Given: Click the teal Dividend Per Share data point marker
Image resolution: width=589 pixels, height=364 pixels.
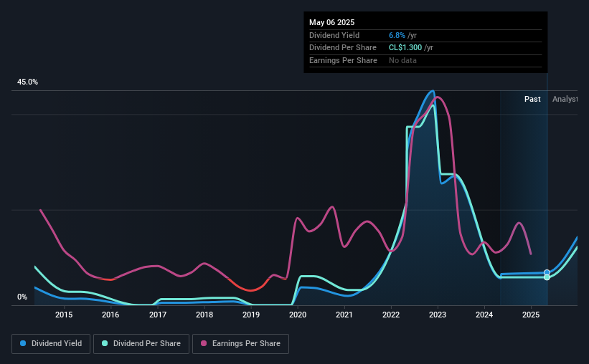Looking at the screenshot, I should [x=547, y=277].
